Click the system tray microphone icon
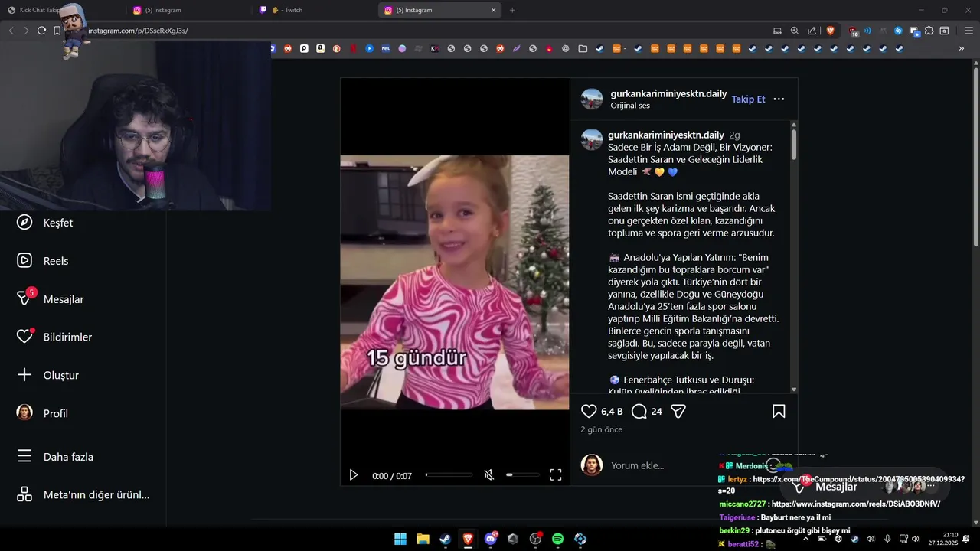This screenshot has width=980, height=551. click(887, 539)
